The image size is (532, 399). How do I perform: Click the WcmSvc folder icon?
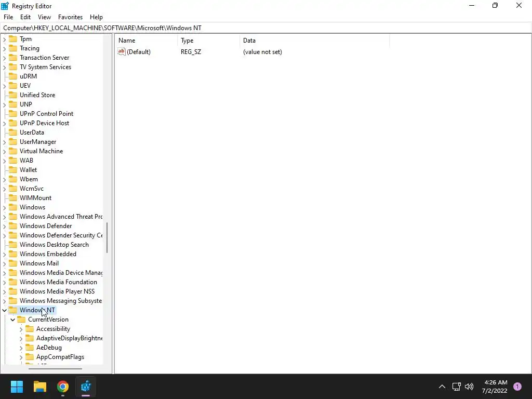[x=13, y=188]
